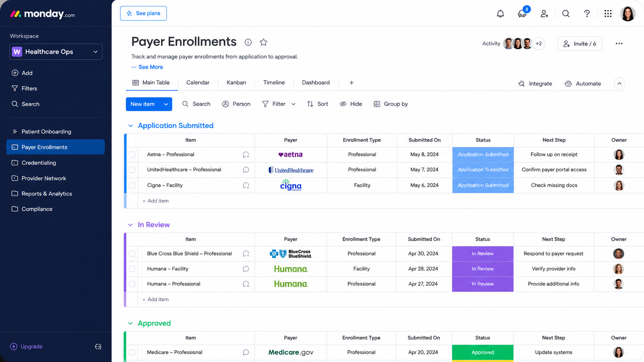Open the Owner avatar of Aetna – Professional

coord(619,155)
